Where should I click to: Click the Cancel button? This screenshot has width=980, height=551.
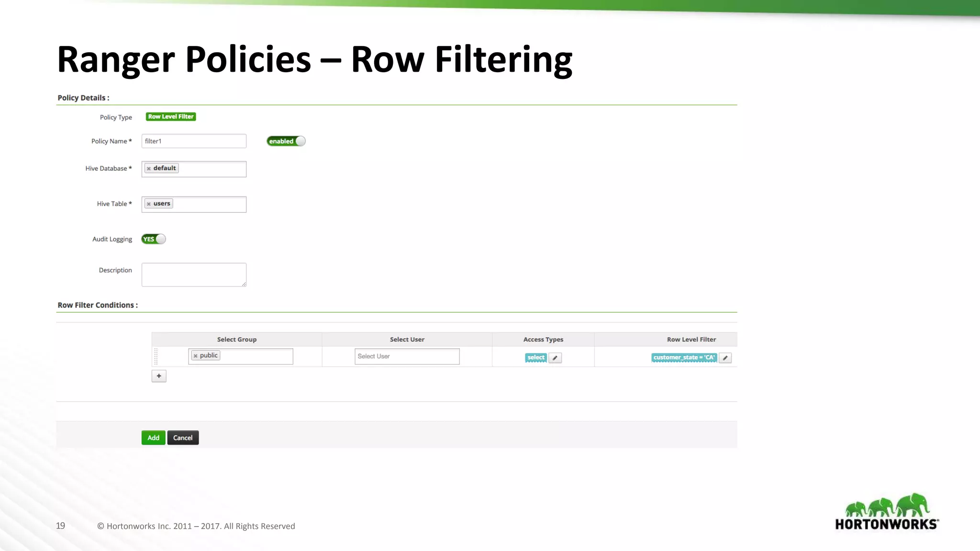(183, 438)
